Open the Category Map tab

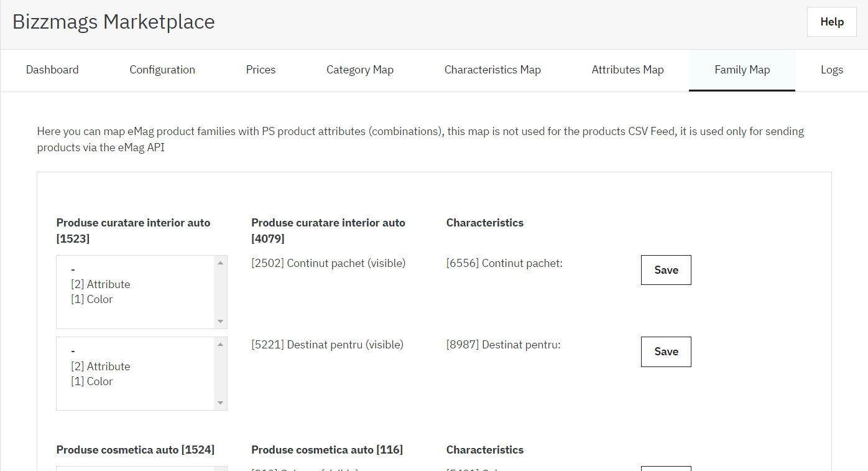(360, 70)
